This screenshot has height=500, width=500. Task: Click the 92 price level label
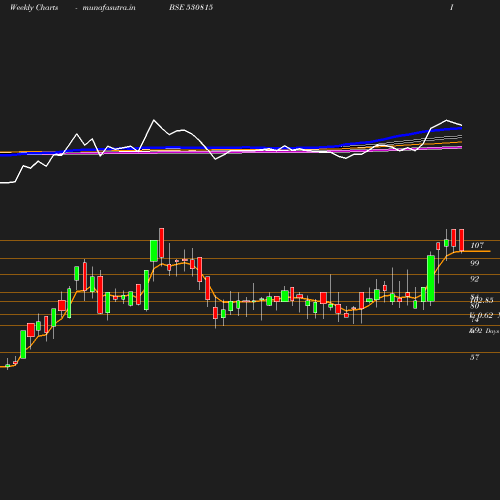475,279
